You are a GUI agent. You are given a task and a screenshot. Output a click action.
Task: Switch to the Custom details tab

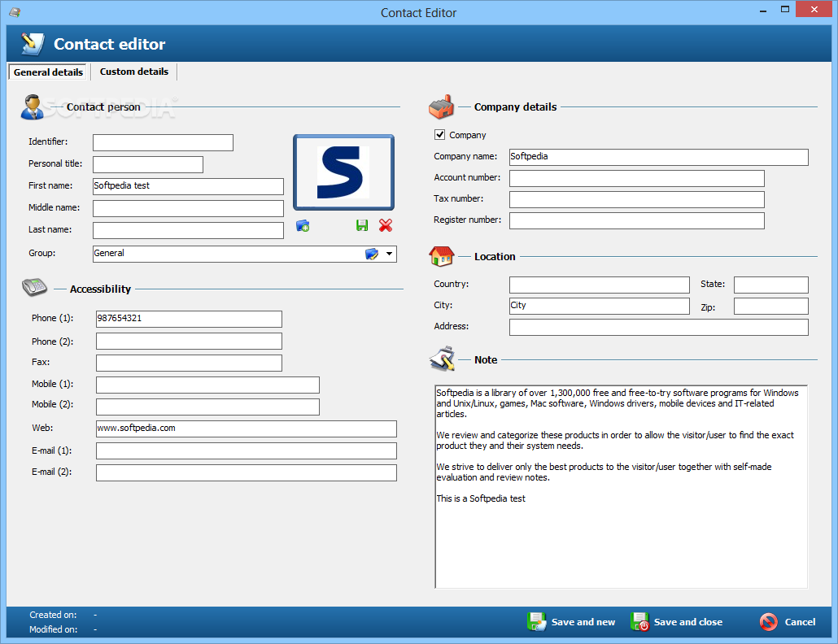pos(133,72)
